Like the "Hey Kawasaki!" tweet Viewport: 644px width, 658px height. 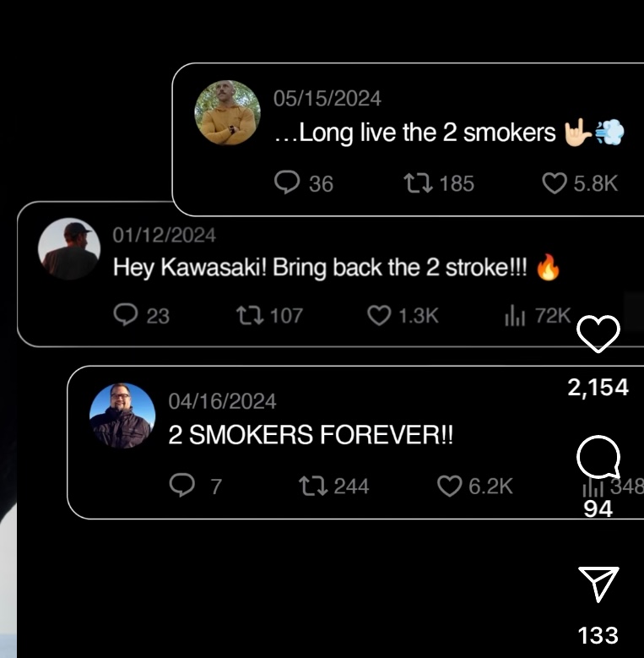[x=380, y=315]
